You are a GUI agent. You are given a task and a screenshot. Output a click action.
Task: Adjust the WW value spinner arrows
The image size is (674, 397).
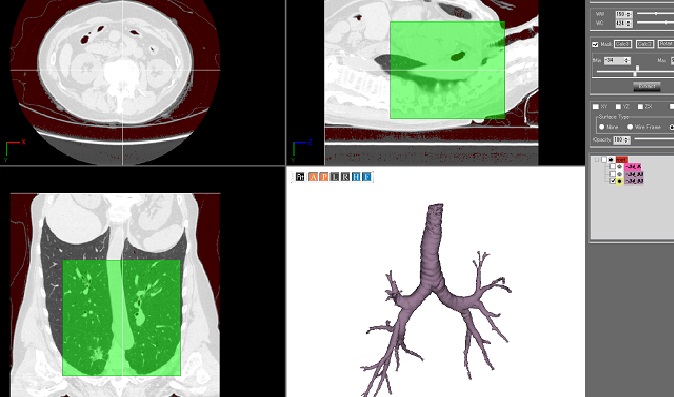(629, 14)
